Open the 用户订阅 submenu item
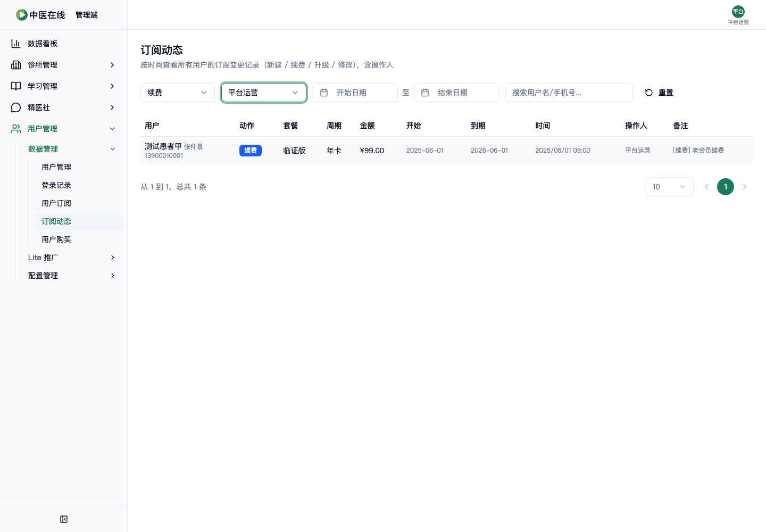Viewport: 766px width, 532px height. click(x=79, y=203)
